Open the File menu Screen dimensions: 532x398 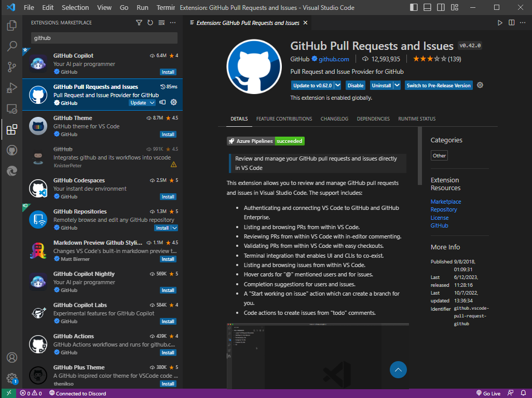(29, 7)
